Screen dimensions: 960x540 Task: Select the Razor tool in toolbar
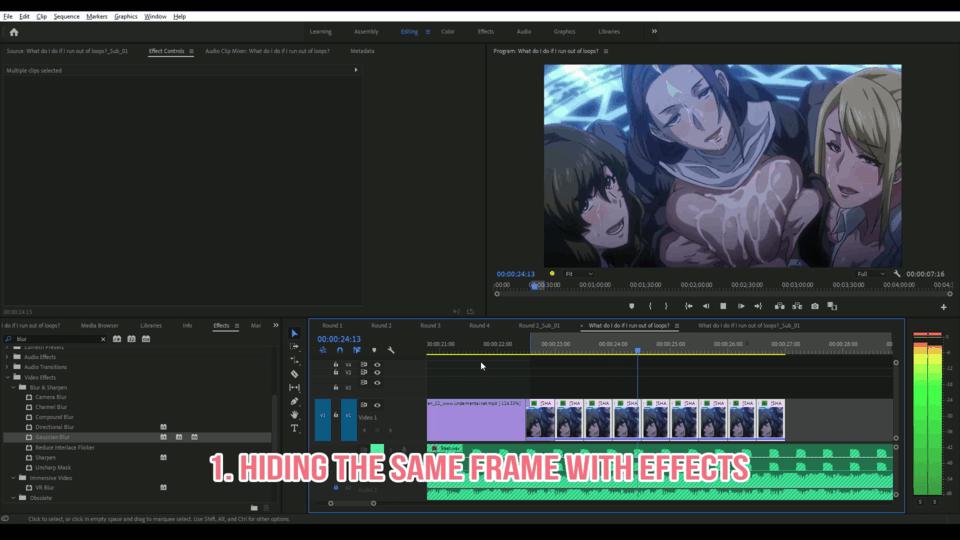[x=294, y=374]
